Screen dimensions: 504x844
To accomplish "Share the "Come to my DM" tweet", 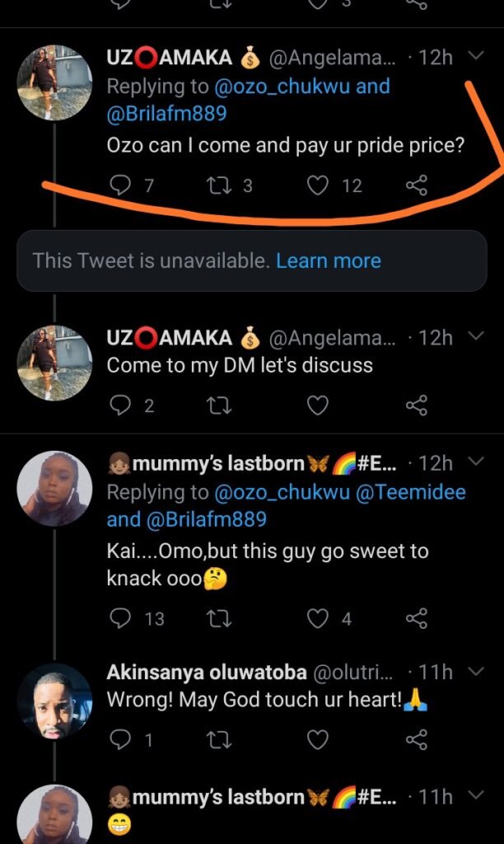I will pyautogui.click(x=417, y=406).
